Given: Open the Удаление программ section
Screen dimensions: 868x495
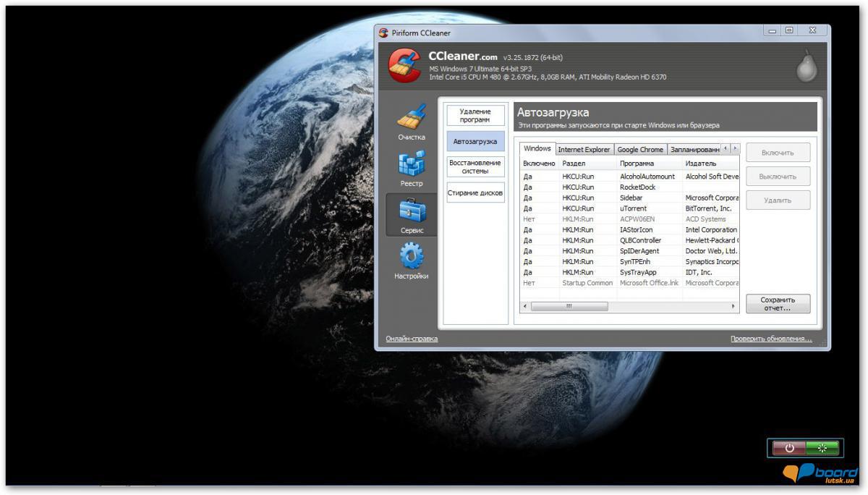Looking at the screenshot, I should pos(475,116).
